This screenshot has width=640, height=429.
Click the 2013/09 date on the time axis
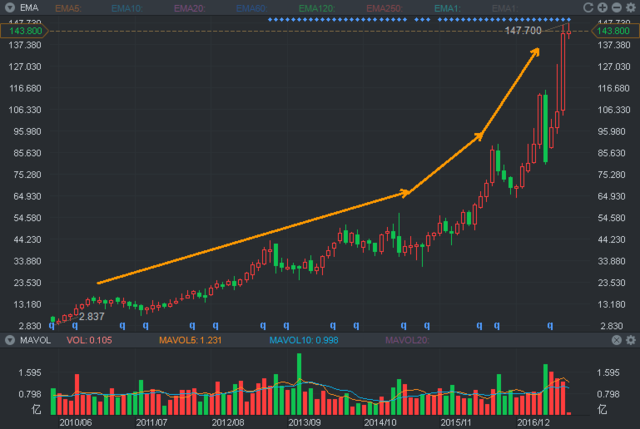[303, 423]
